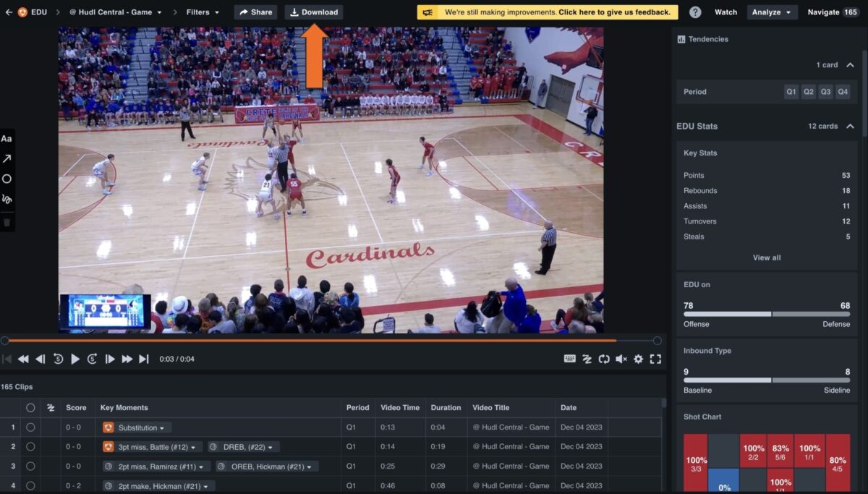
Task: Play the video
Action: (x=75, y=359)
